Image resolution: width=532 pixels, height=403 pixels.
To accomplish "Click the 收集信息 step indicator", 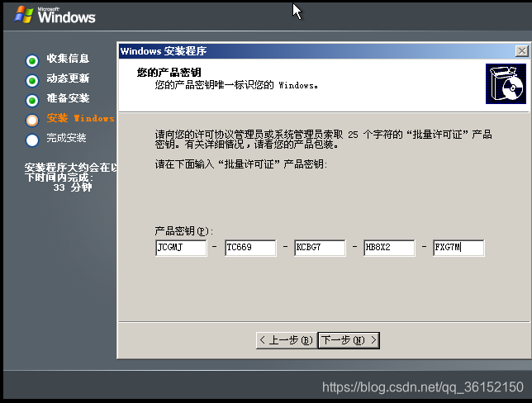I will pyautogui.click(x=32, y=61).
